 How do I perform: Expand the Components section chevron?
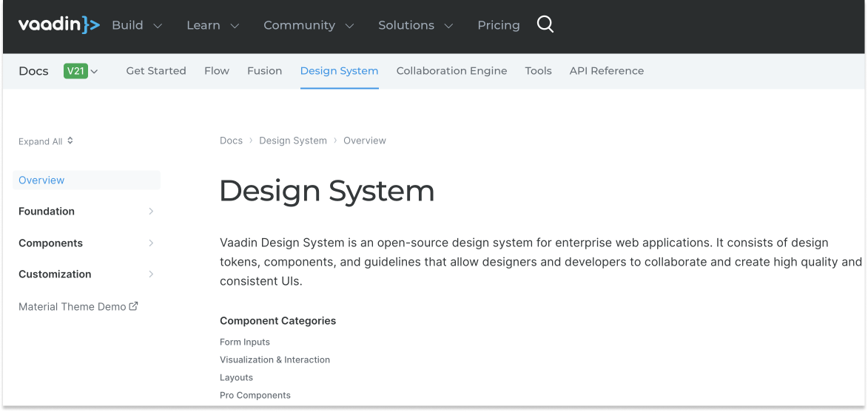click(x=151, y=243)
